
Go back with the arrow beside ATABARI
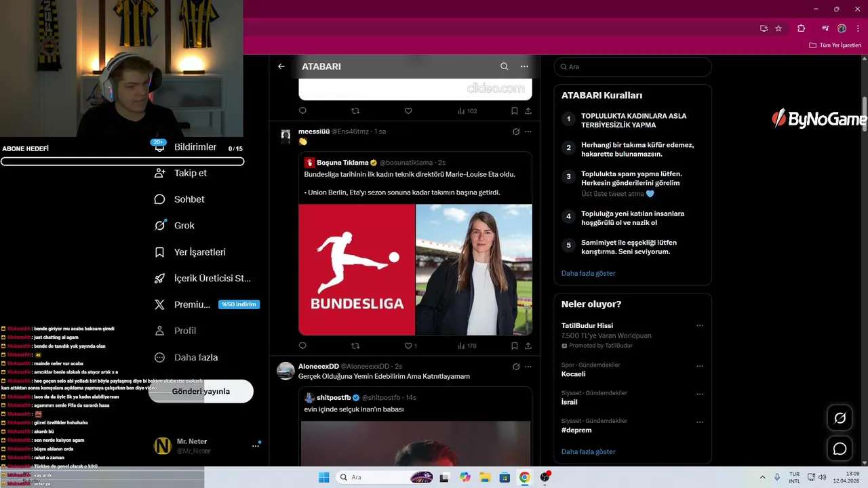[x=281, y=66]
